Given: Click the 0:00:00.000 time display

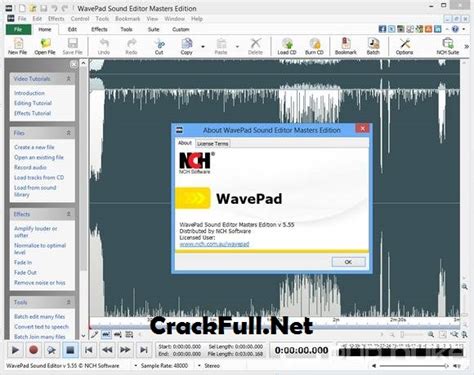Looking at the screenshot, I should click(301, 350).
